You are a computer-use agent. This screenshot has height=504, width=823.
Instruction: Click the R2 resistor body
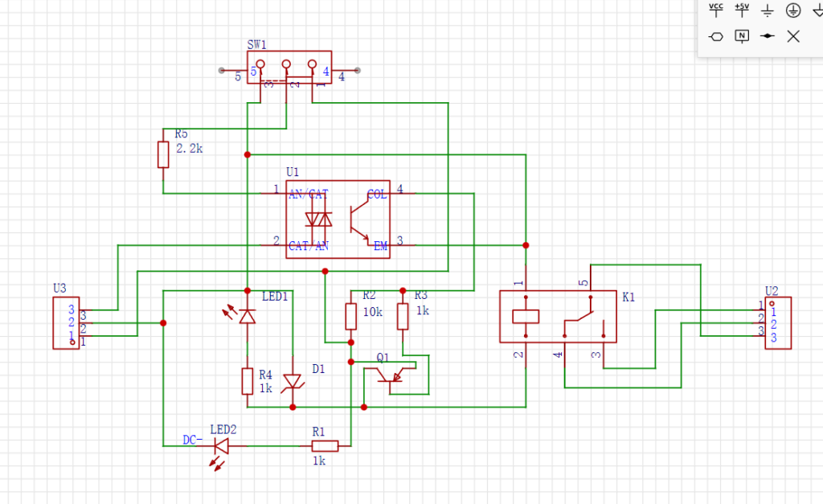[351, 317]
